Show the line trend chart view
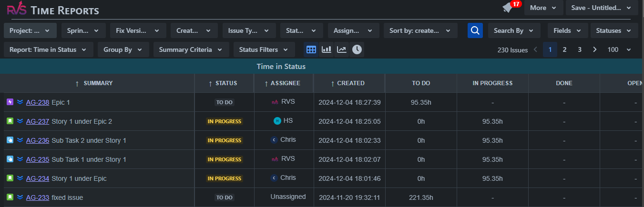 click(x=341, y=49)
